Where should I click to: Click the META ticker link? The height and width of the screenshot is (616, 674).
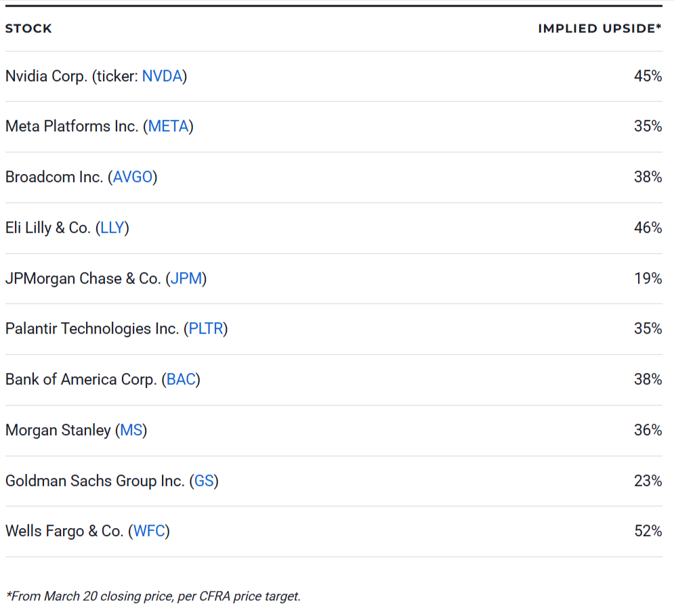169,127
